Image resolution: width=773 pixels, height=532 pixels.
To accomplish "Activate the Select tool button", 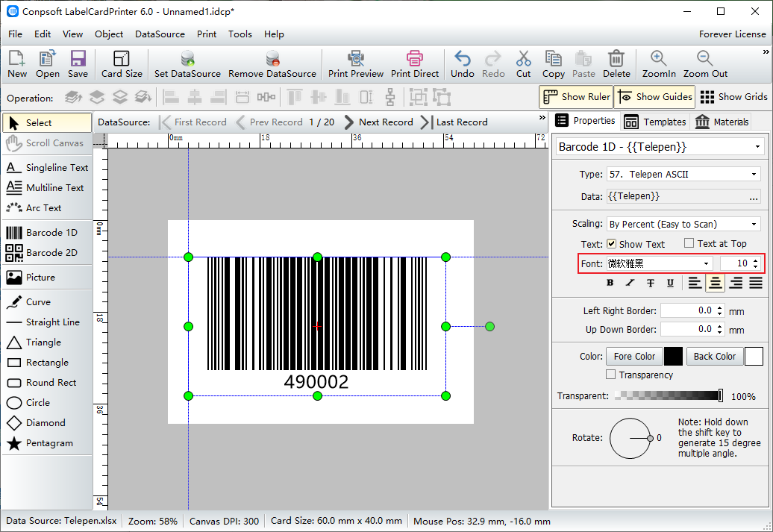I will (47, 123).
